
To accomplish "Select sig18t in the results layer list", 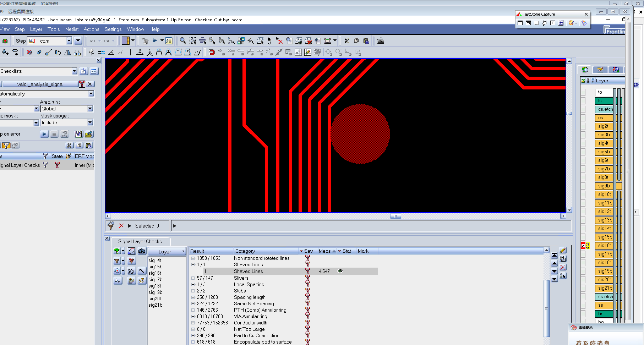I will (x=155, y=286).
